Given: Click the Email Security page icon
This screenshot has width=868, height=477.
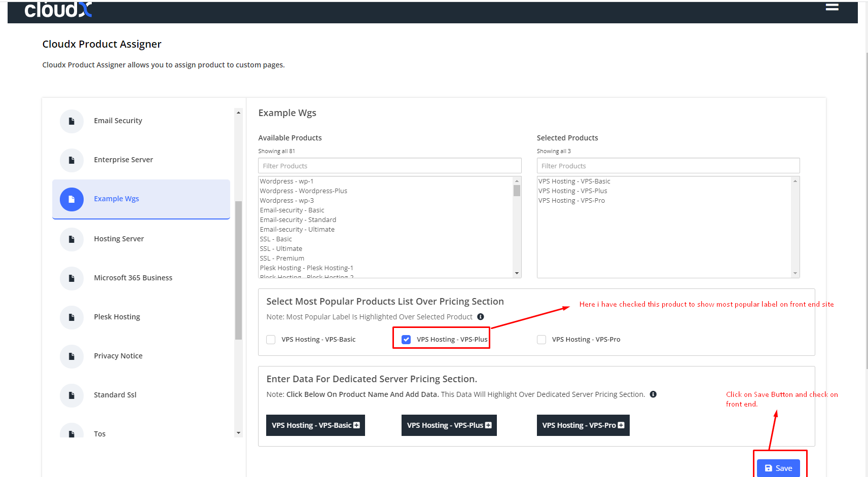Looking at the screenshot, I should [x=71, y=121].
